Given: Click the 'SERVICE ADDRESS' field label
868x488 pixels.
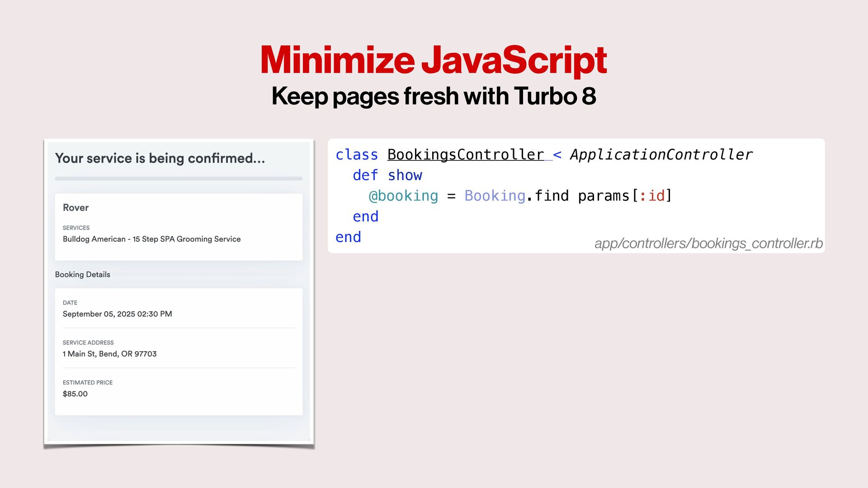Looking at the screenshot, I should (x=88, y=343).
